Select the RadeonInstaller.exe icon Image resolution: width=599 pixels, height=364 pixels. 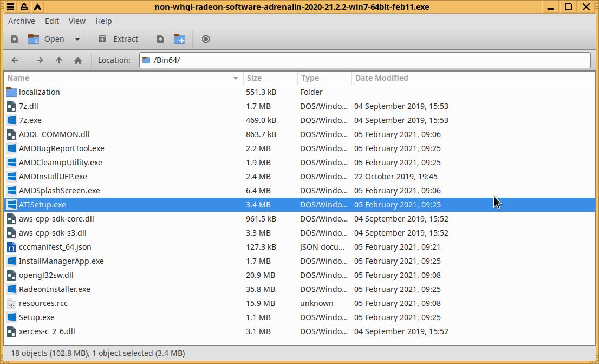[x=11, y=289]
